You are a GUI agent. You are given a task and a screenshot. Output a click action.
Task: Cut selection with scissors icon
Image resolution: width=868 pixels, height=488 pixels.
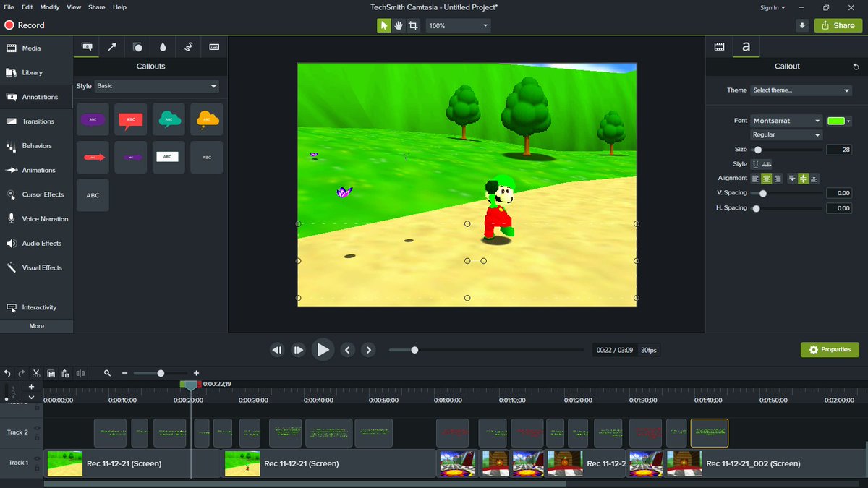(36, 373)
